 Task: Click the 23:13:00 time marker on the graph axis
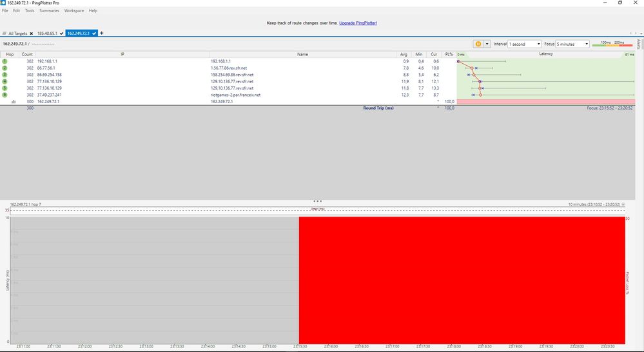pos(146,347)
